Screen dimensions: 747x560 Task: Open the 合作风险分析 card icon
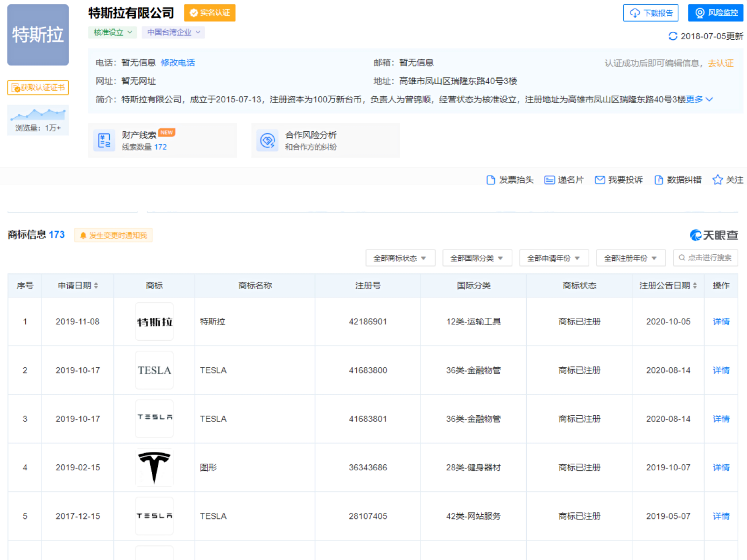tap(267, 140)
